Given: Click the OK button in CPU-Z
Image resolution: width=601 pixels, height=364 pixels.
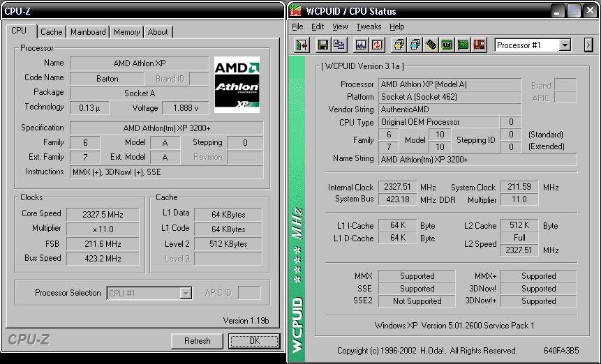Looking at the screenshot, I should click(x=254, y=341).
